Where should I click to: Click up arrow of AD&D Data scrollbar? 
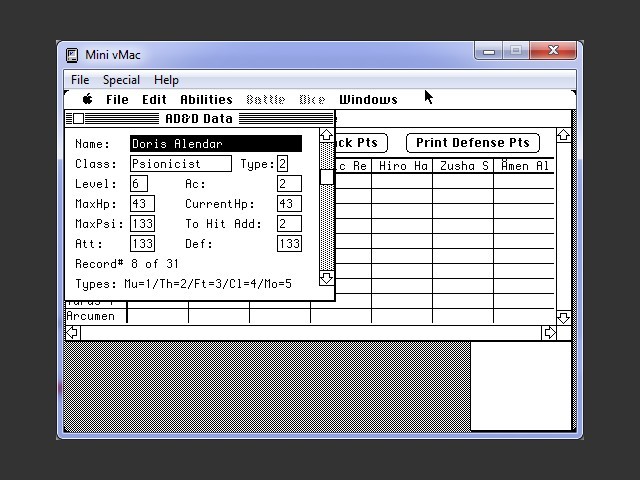click(x=326, y=136)
